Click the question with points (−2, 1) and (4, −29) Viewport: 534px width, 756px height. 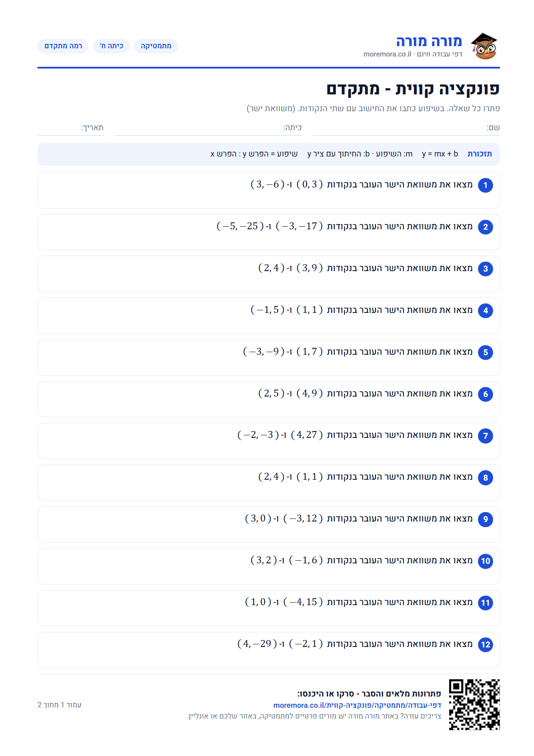(269, 650)
